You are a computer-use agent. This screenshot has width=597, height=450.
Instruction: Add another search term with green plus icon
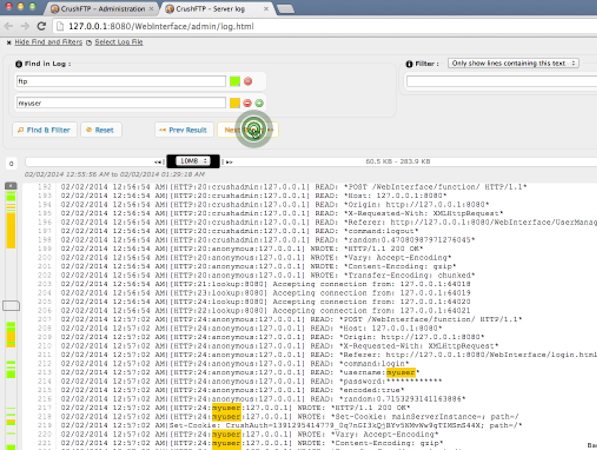[x=259, y=103]
